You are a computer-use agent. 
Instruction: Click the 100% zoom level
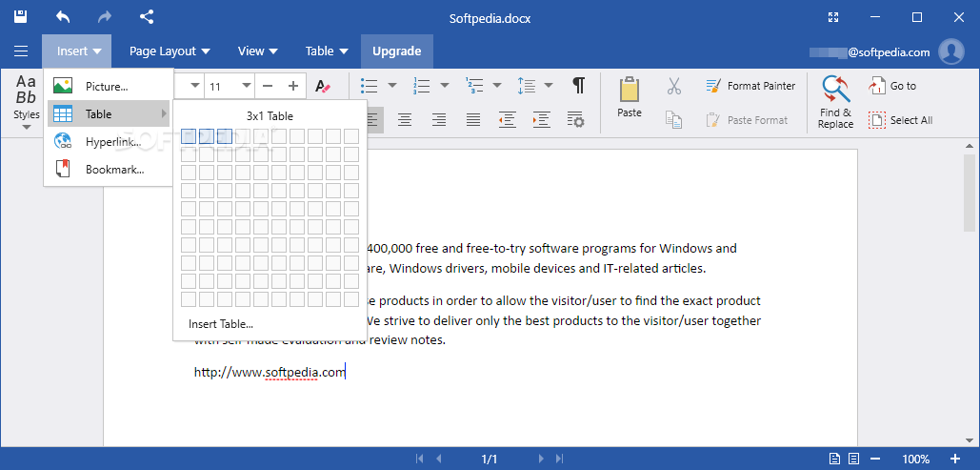915,459
